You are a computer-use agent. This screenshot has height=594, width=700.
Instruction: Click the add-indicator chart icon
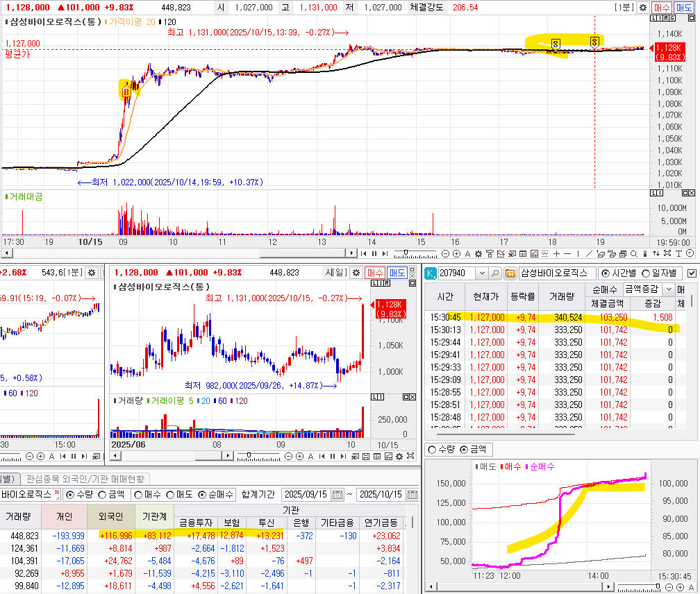[501, 254]
